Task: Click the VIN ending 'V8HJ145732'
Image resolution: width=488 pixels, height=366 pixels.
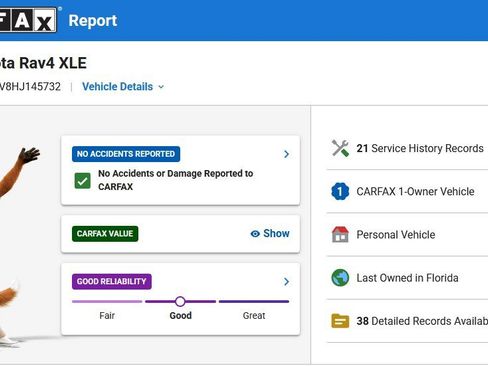Action: (30, 87)
